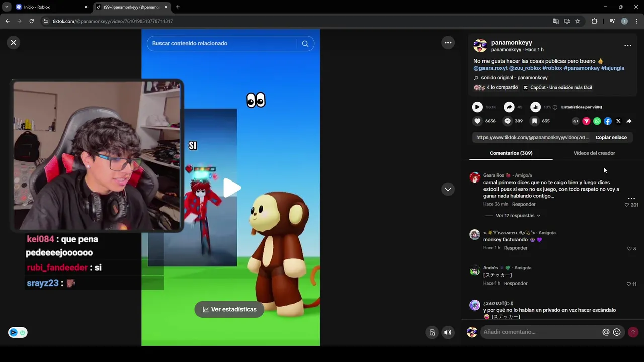Image resolution: width=644 pixels, height=362 pixels.
Task: Open 'Ver estadísticas' for this video
Action: coord(229,309)
